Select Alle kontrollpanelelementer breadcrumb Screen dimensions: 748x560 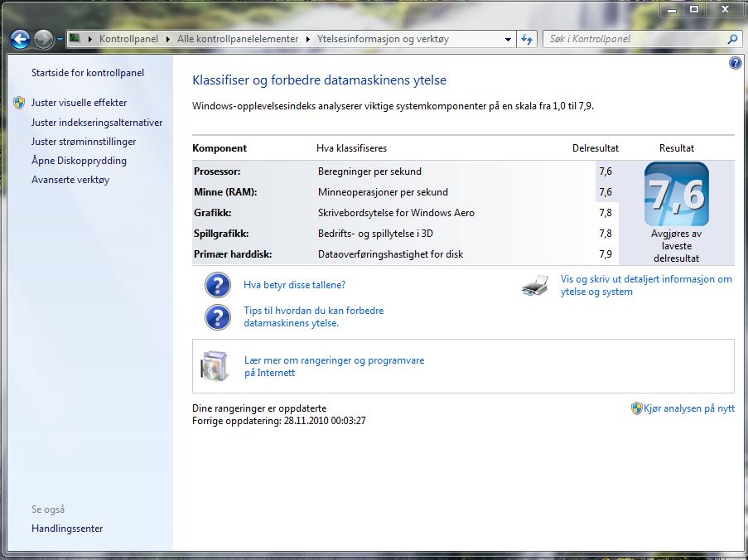(238, 39)
